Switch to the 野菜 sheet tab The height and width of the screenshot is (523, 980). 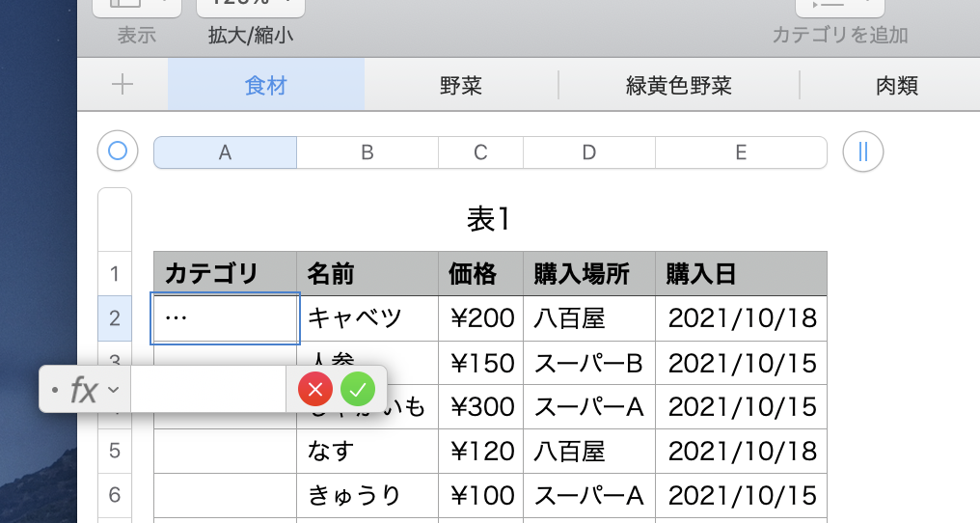click(460, 86)
